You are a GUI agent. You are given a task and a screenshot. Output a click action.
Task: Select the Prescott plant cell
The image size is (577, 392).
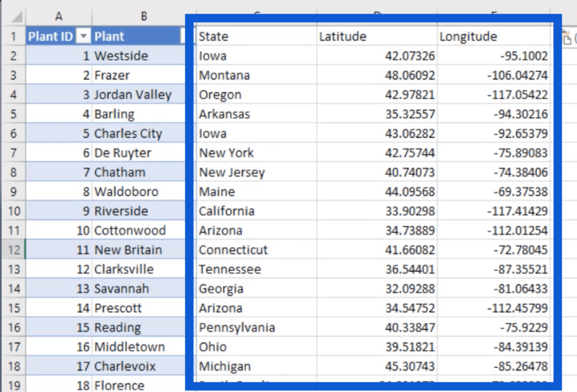[x=139, y=308]
